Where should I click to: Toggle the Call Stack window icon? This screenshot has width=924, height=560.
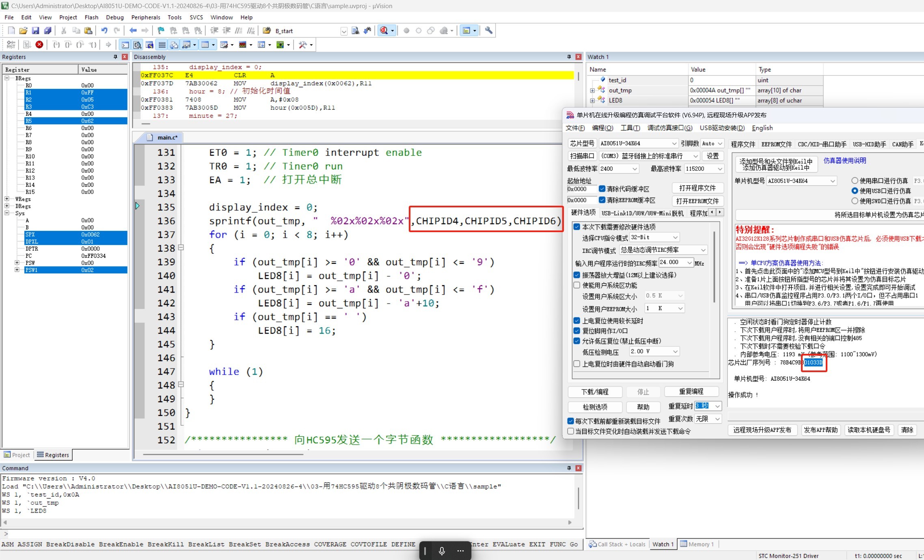click(x=174, y=45)
